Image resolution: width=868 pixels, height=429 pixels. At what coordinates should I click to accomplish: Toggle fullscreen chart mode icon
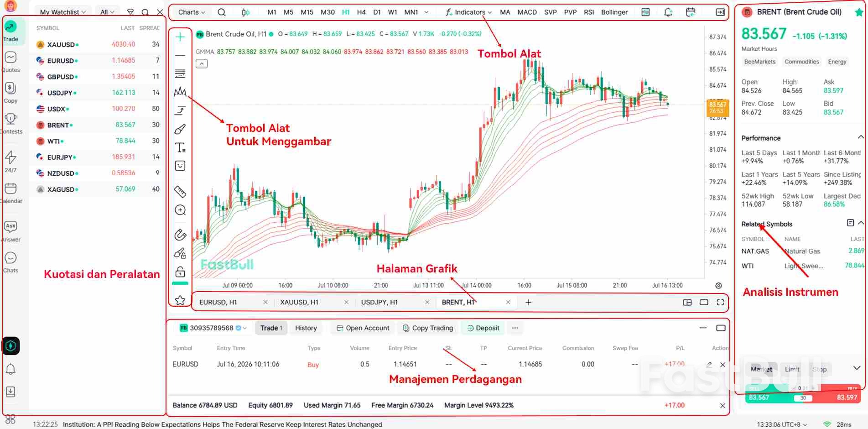click(x=720, y=302)
